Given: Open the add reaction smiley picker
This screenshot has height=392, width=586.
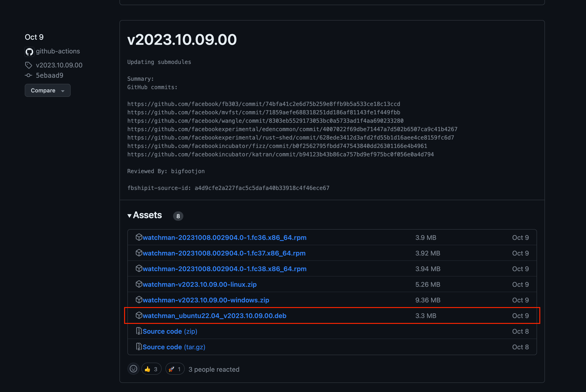Looking at the screenshot, I should 133,369.
